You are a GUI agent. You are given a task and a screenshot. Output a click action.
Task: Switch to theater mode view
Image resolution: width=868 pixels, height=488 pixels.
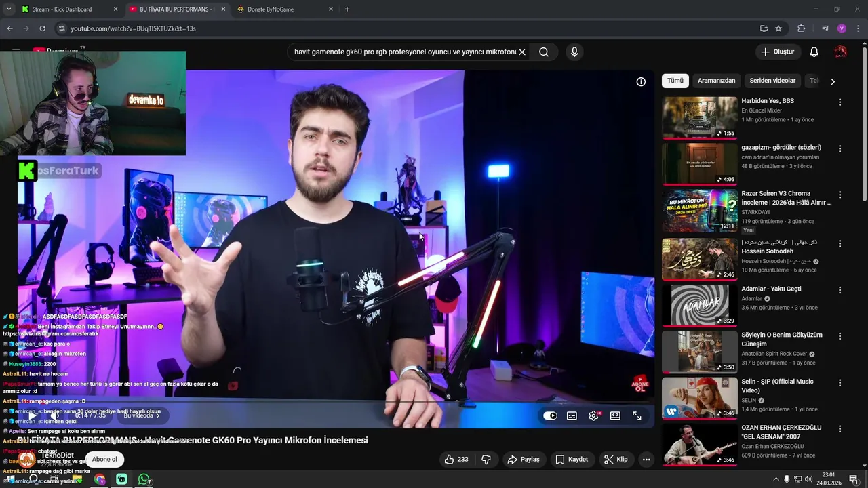615,415
